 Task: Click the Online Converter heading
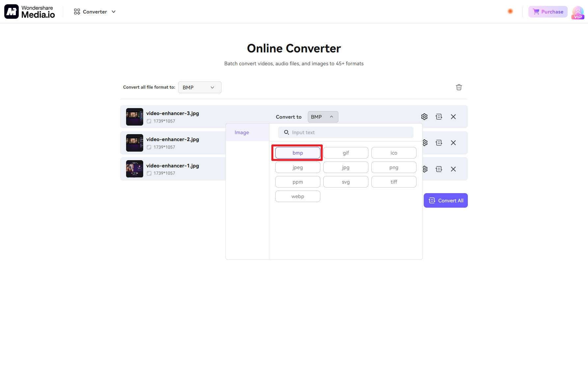coord(294,48)
